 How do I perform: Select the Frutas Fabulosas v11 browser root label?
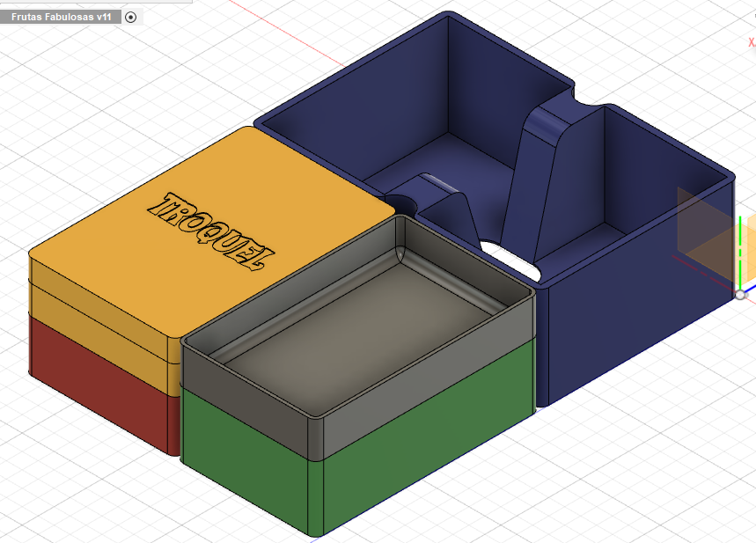62,17
